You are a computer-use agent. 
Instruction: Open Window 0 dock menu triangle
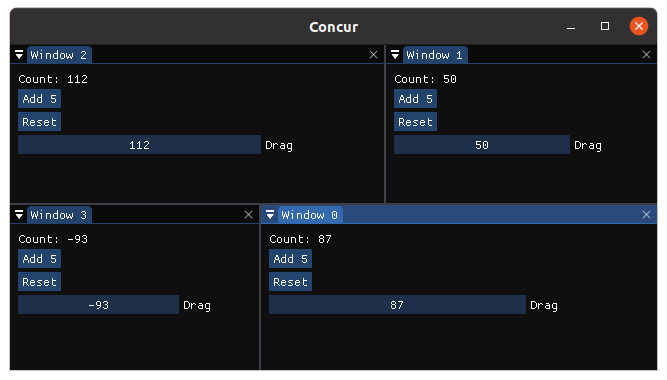270,214
